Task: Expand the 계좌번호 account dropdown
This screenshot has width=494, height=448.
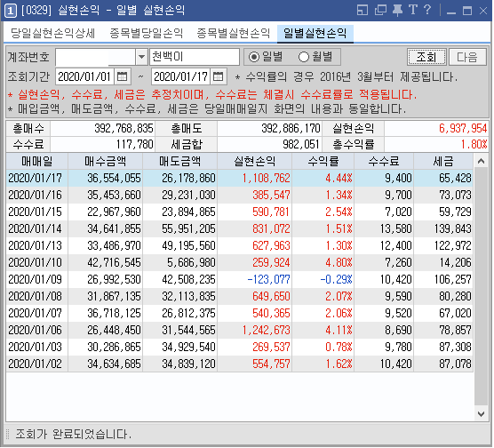Action: coord(142,57)
